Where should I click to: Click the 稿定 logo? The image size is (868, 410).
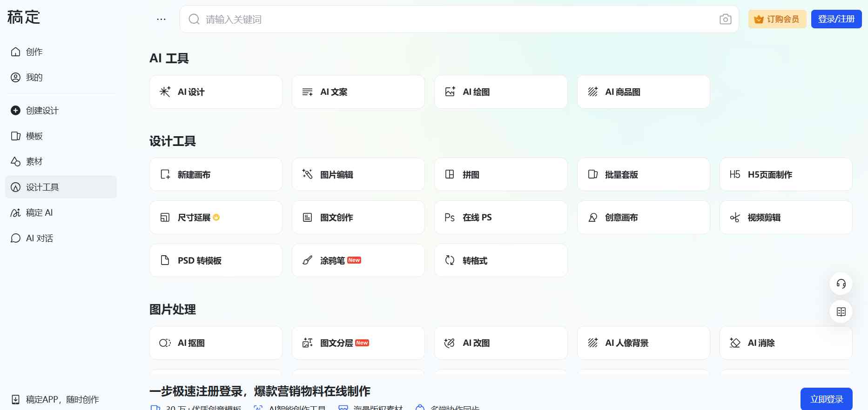(x=24, y=18)
